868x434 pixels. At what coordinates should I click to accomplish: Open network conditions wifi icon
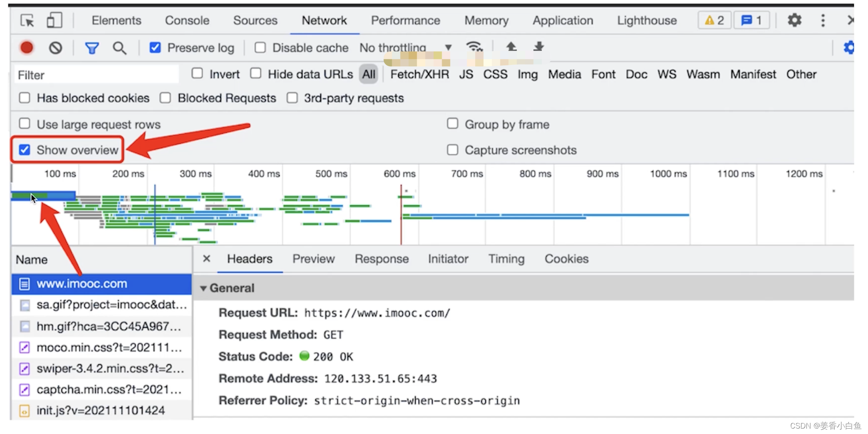[x=474, y=47]
